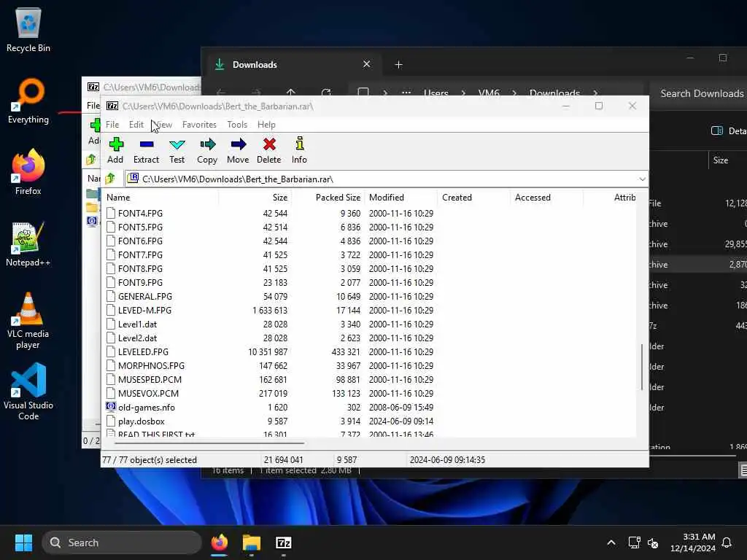Click the old-games.nfo file icon
The width and height of the screenshot is (747, 560).
coord(111,407)
